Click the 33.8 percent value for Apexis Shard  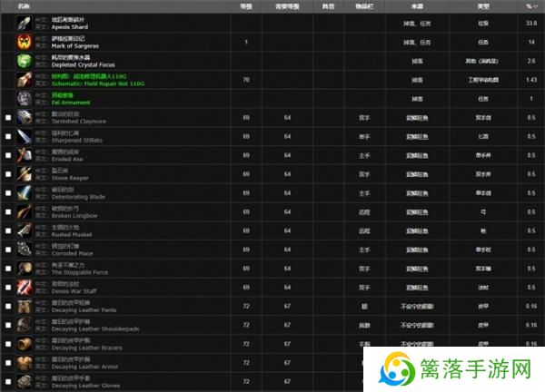531,24
